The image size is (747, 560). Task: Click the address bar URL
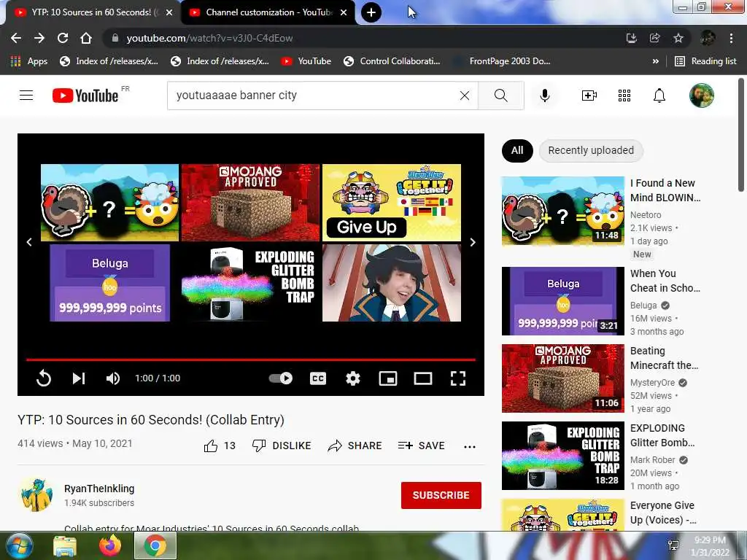tap(209, 38)
